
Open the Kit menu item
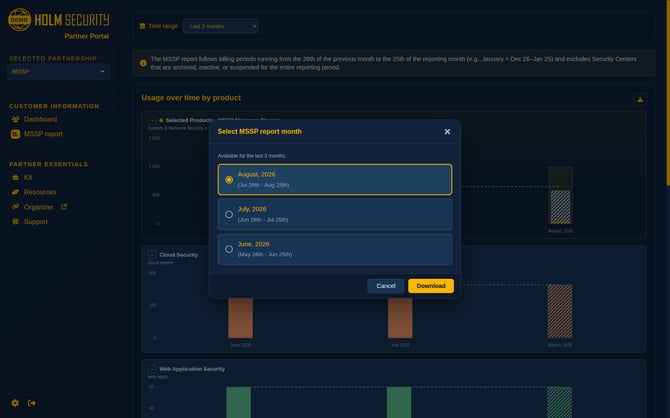pos(28,177)
